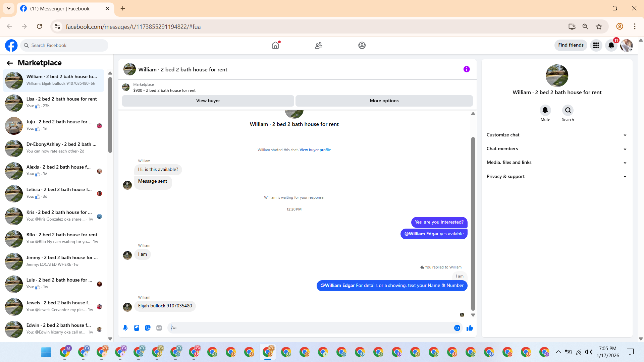Open the sticker picker icon
Screen dimensions: 644x362
pyautogui.click(x=148, y=328)
